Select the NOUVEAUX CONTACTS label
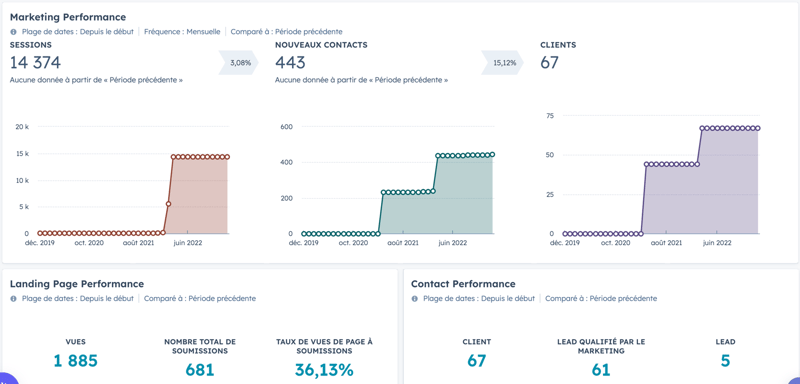800x384 pixels. [x=321, y=45]
